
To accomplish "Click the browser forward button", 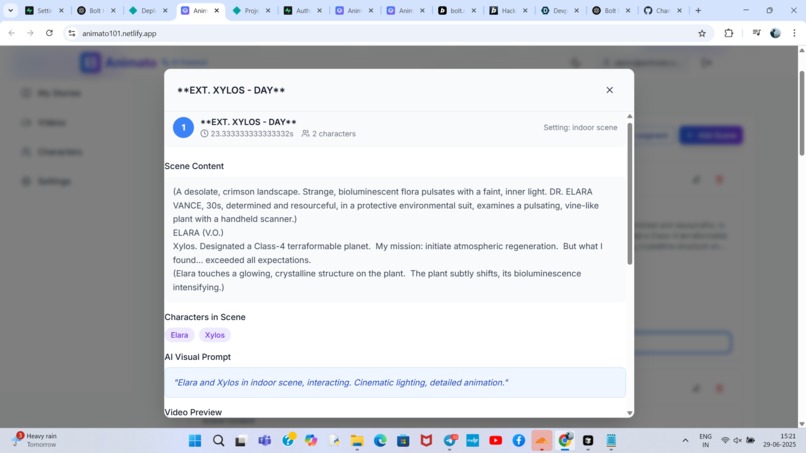I will tap(30, 33).
